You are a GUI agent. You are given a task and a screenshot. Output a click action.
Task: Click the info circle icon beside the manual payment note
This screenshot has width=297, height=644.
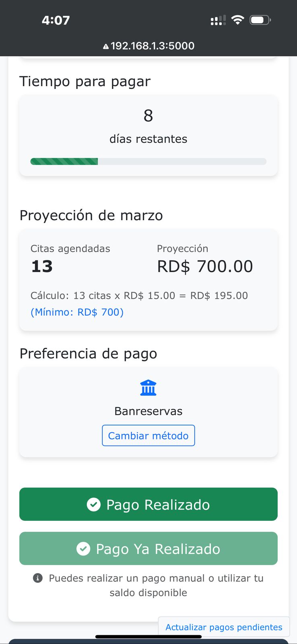[x=38, y=578]
